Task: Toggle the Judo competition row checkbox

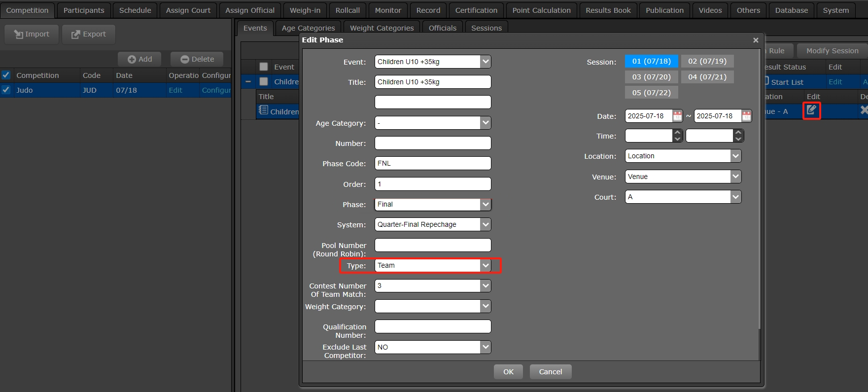Action: coord(6,90)
